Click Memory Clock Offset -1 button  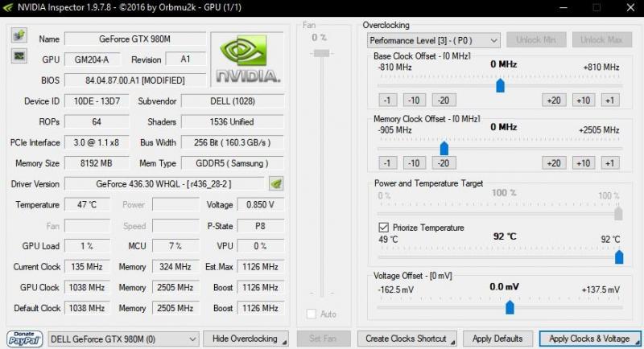[x=387, y=163]
